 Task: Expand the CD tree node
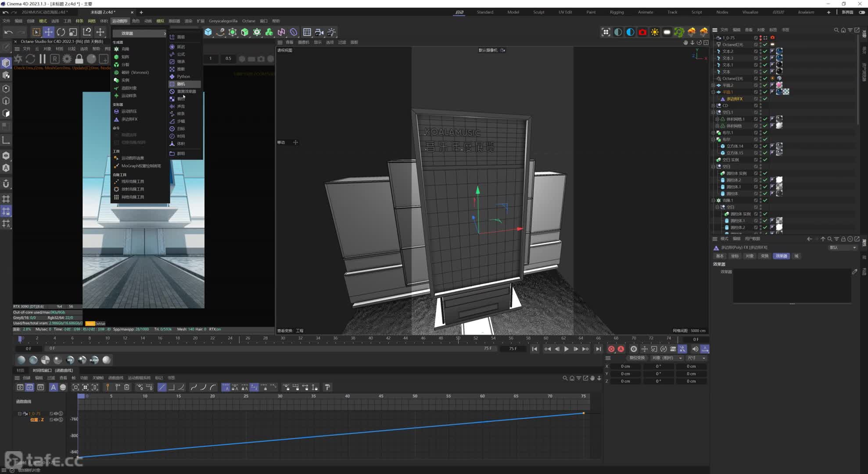[713, 105]
